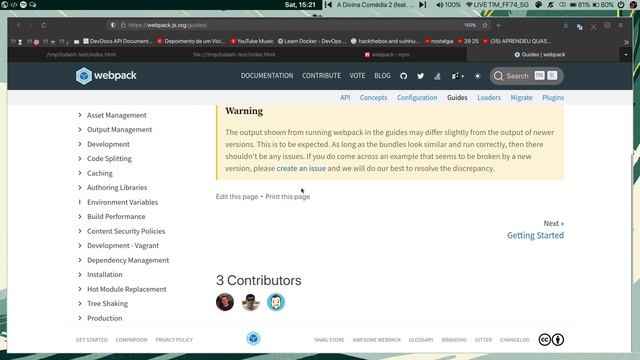Open the list all tabs dropdown
The height and width of the screenshot is (360, 640).
pyautogui.click(x=626, y=55)
